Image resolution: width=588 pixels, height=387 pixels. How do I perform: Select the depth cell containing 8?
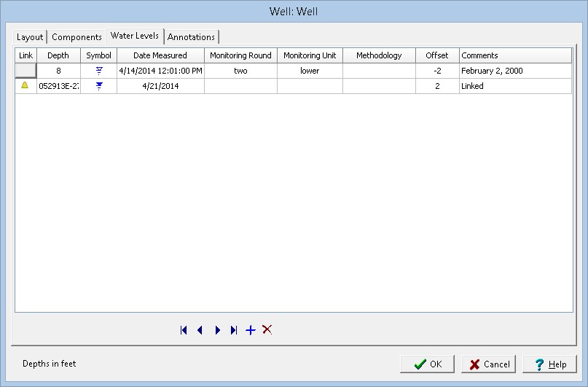(58, 71)
